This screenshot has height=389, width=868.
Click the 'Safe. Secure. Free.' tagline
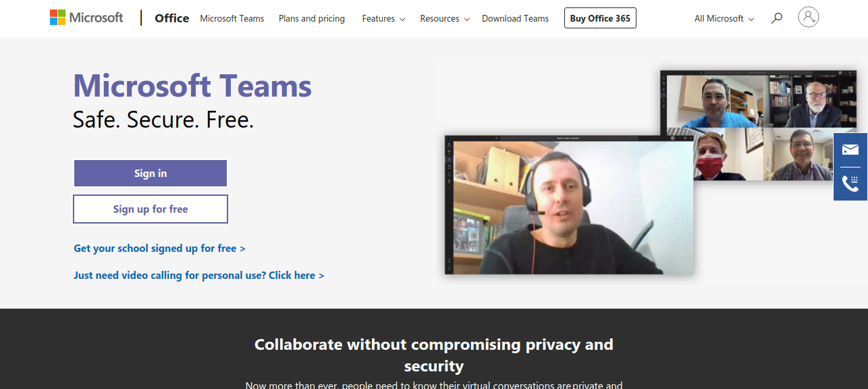point(163,120)
